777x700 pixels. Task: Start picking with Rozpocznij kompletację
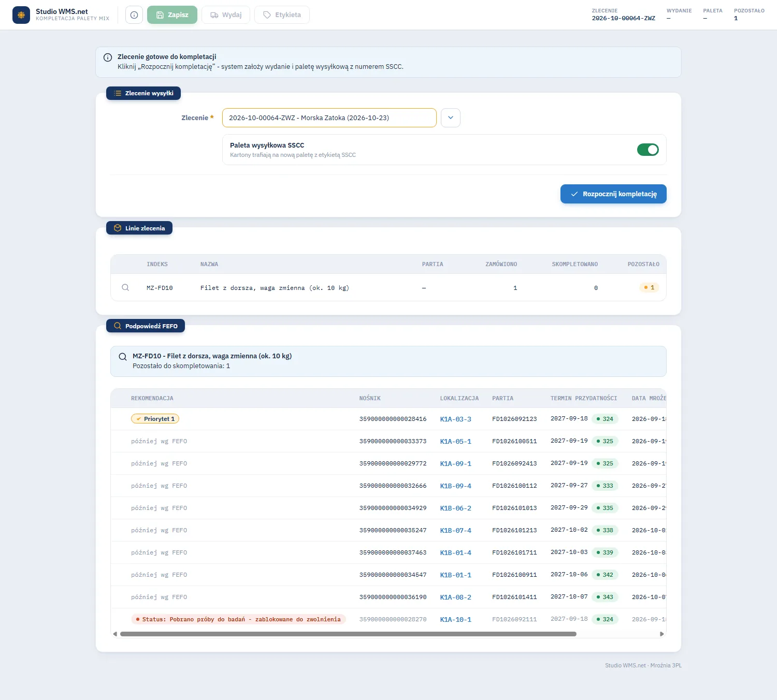pyautogui.click(x=613, y=194)
